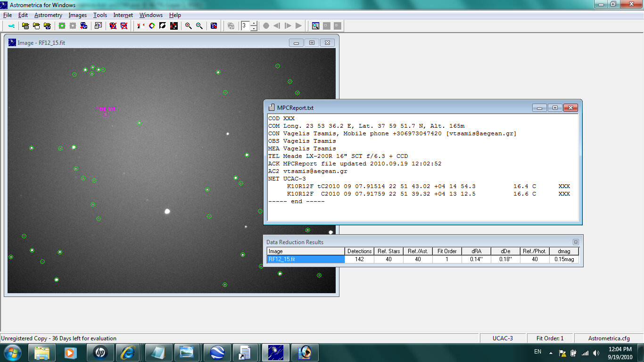Click the volume speaker tray icon
The image size is (644, 362).
(596, 353)
